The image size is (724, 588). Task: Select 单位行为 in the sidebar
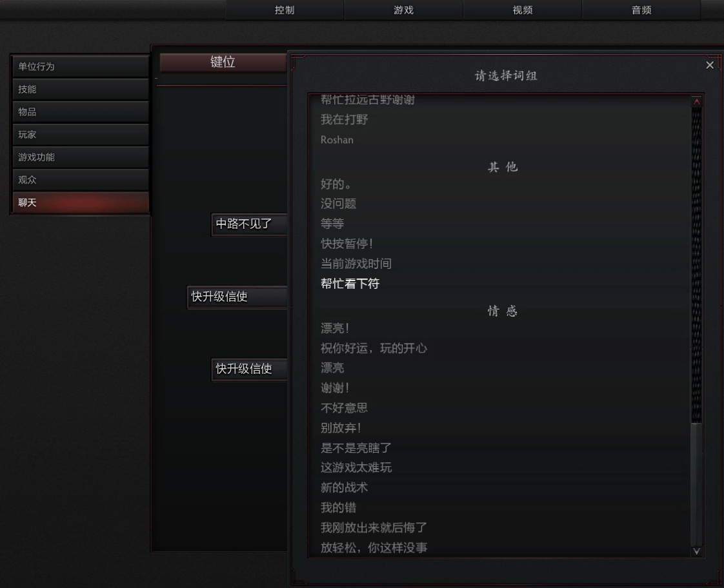tap(81, 66)
